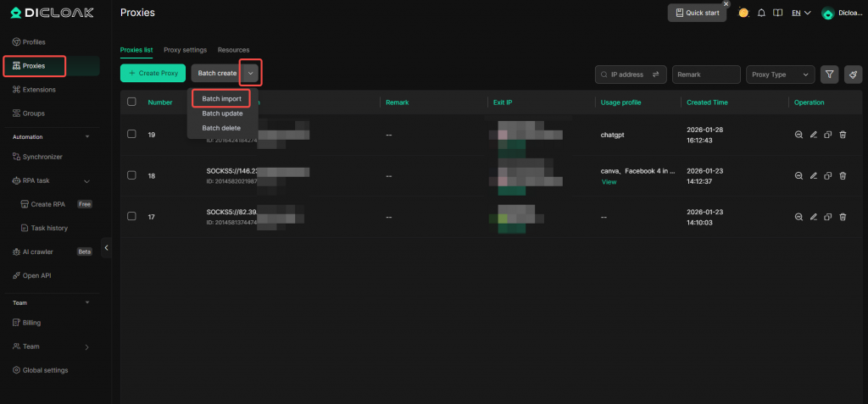Open the Proxy Type dropdown

tap(781, 75)
